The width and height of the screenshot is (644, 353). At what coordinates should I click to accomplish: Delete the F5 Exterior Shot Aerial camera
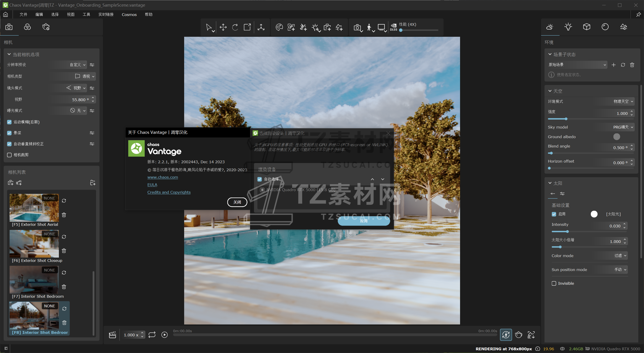click(64, 215)
